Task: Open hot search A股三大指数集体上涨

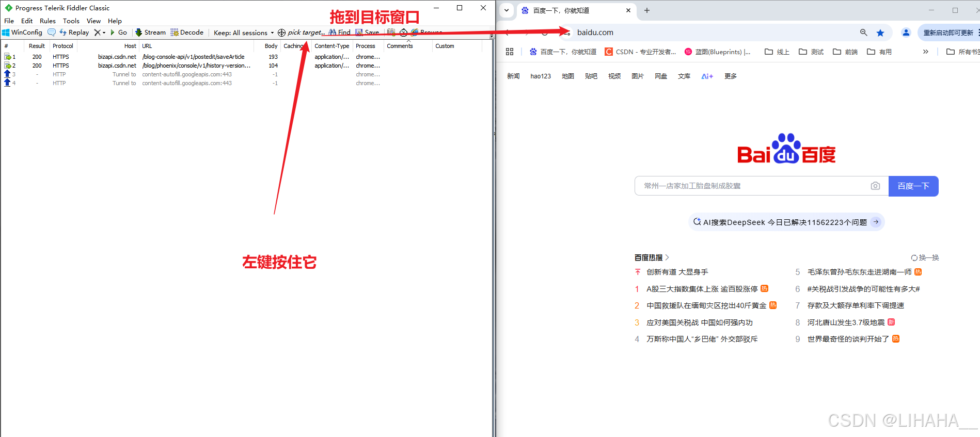Action: [x=702, y=289]
